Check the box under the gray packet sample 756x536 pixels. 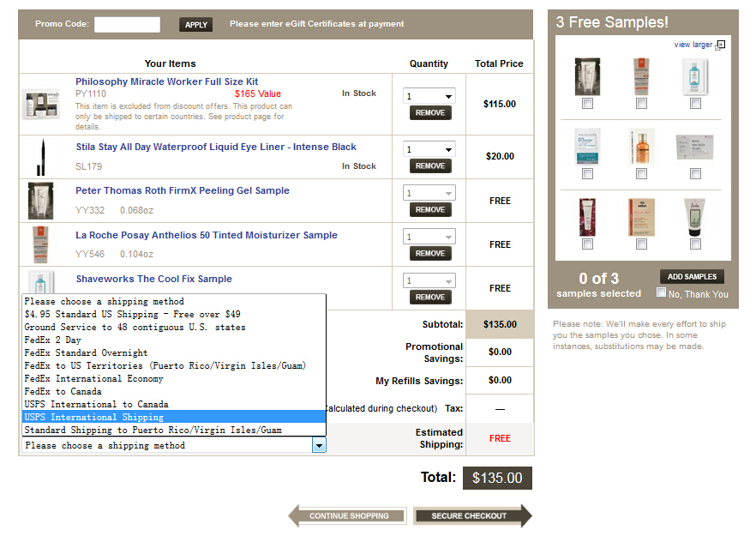click(x=695, y=174)
